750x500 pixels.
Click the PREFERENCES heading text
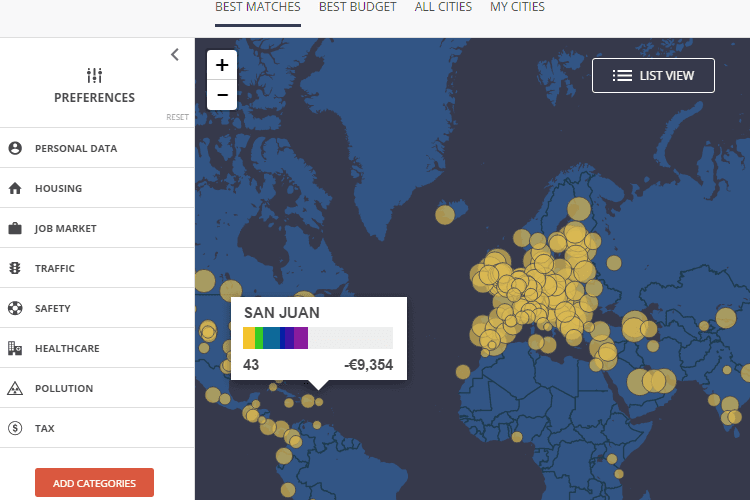click(94, 98)
